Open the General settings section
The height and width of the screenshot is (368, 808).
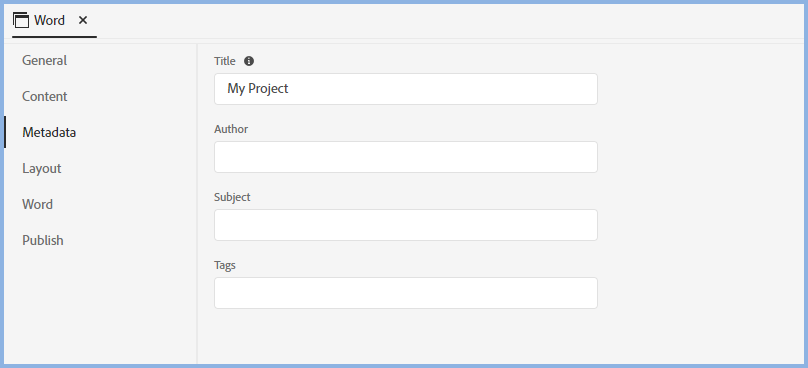pos(44,60)
